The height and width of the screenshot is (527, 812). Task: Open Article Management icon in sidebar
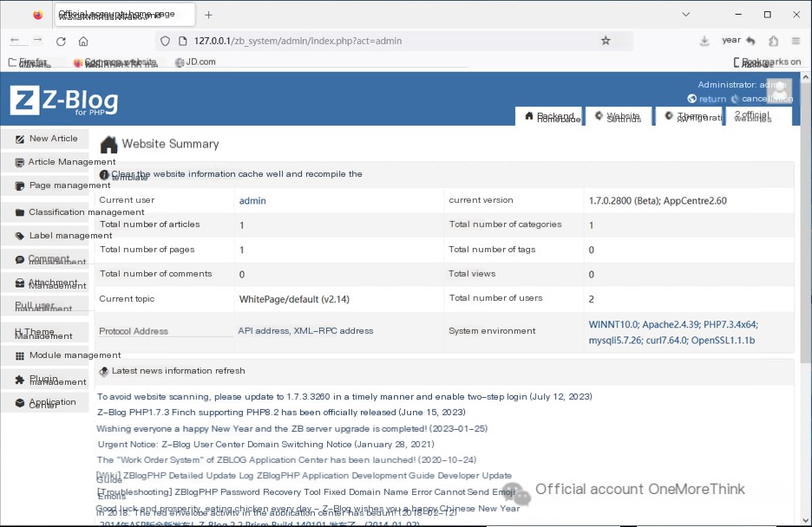point(20,162)
